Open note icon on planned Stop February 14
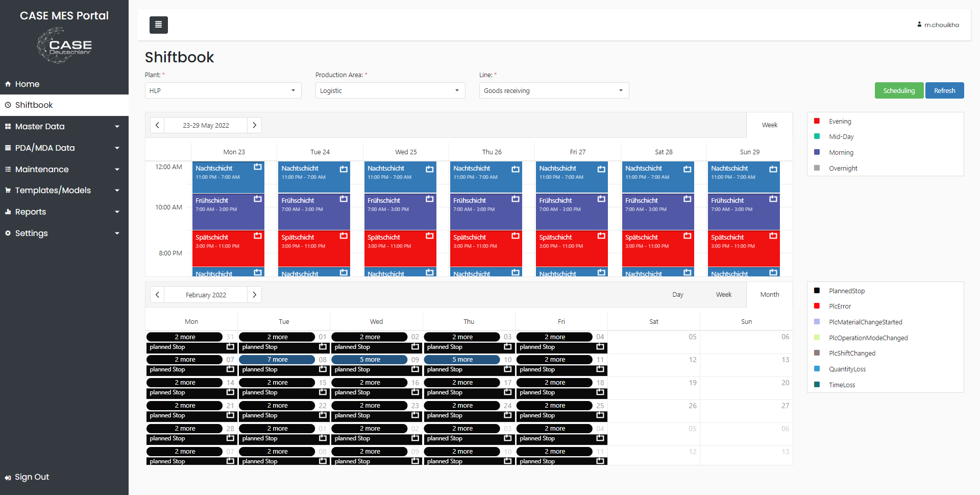 pyautogui.click(x=230, y=392)
